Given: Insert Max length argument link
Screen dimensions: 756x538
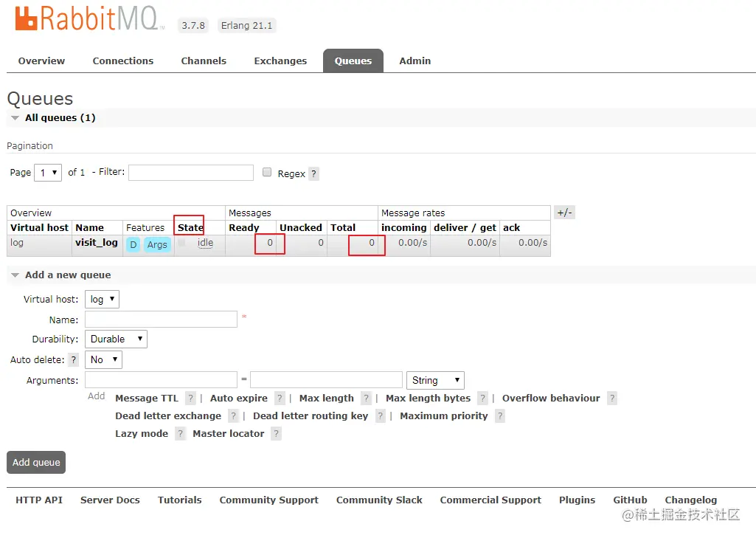Looking at the screenshot, I should coord(327,398).
